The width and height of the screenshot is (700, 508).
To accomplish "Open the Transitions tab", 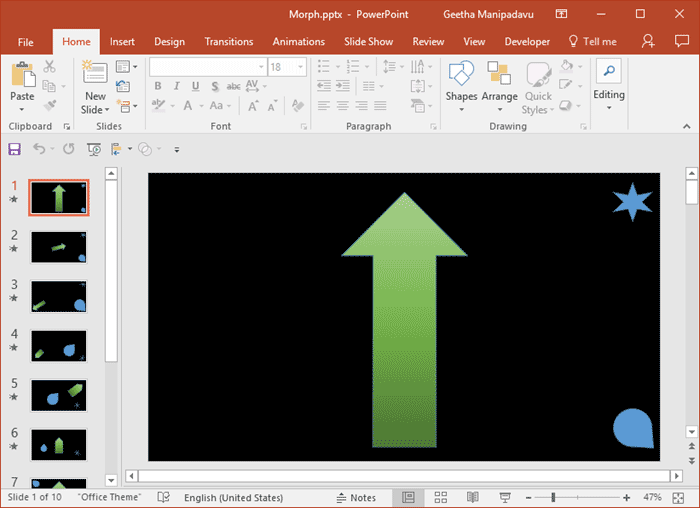I will tap(228, 42).
